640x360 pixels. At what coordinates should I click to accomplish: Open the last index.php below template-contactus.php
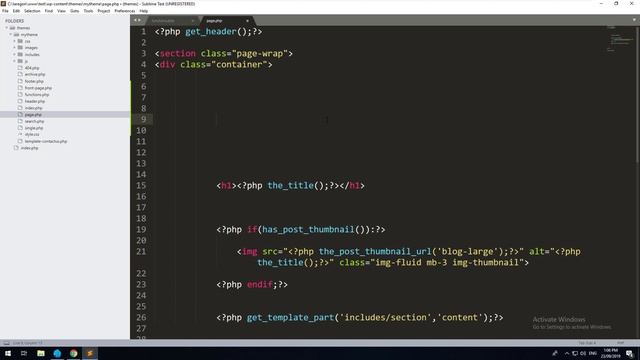tap(29, 148)
